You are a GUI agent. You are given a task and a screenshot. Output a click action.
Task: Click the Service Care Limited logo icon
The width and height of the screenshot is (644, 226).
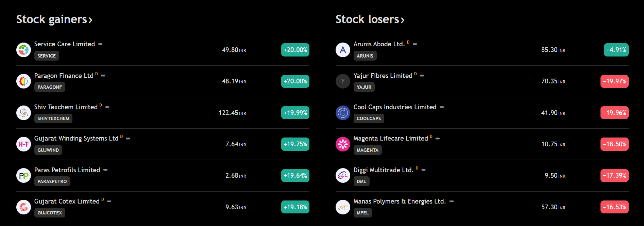coord(23,50)
